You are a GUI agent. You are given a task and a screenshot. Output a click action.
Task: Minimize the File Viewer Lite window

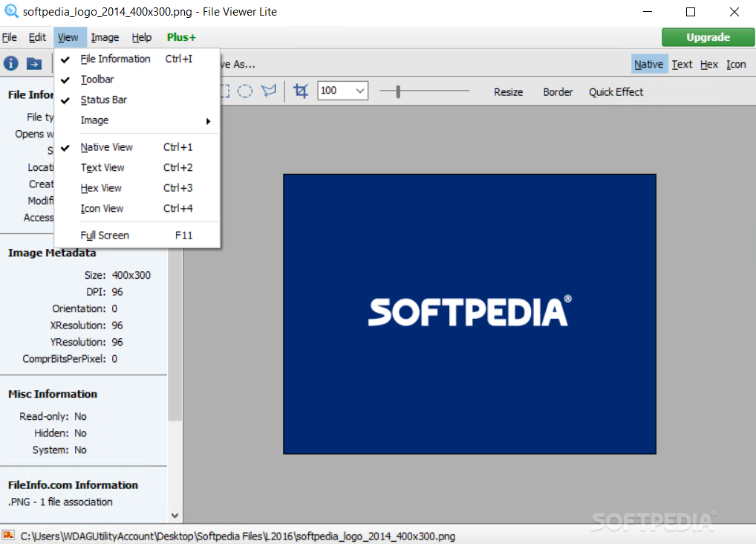tap(648, 12)
